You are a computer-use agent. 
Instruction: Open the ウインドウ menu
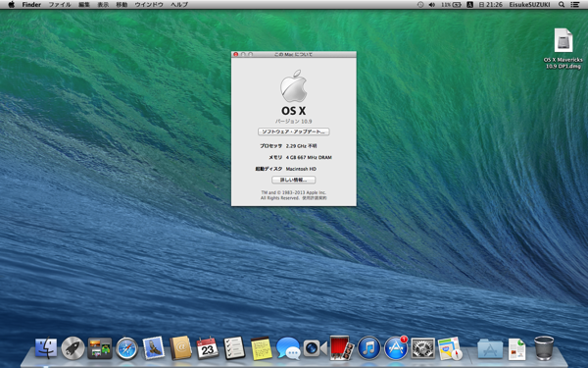click(149, 5)
